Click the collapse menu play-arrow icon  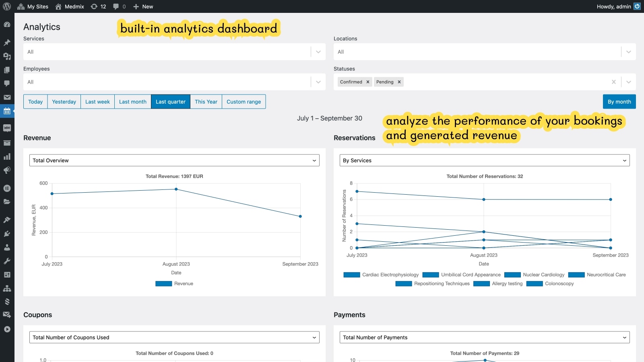click(7, 329)
